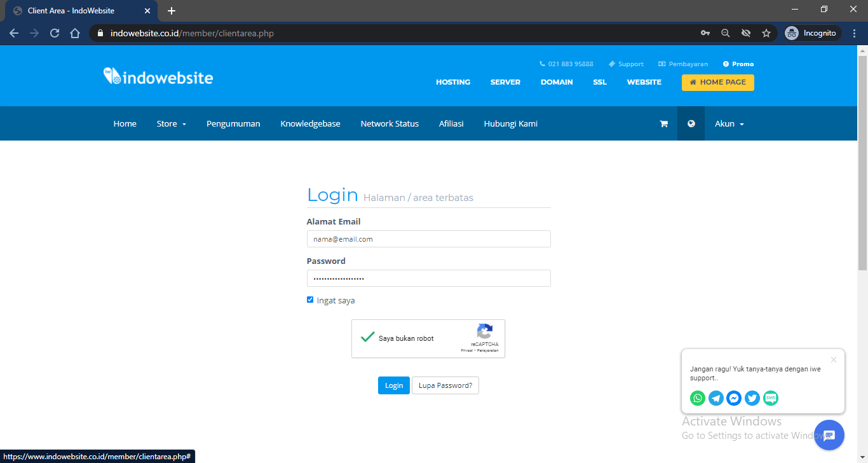The image size is (868, 463).
Task: Open Twitter support icon
Action: (752, 398)
